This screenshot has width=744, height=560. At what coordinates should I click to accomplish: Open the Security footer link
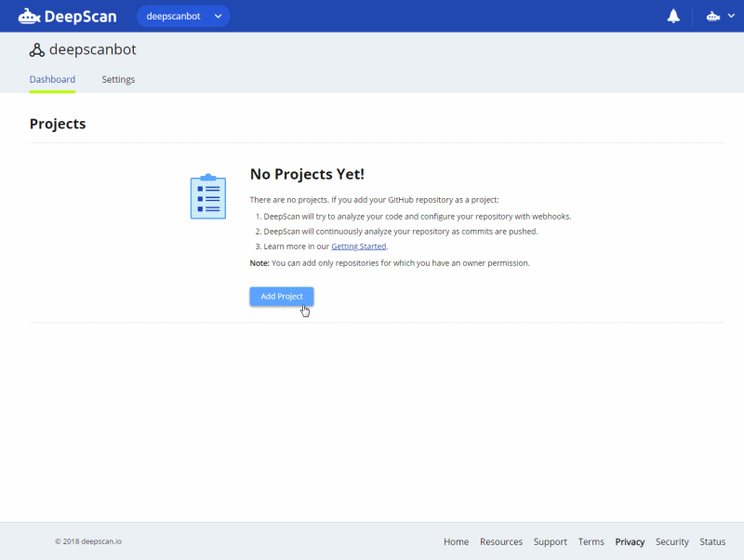coord(671,541)
